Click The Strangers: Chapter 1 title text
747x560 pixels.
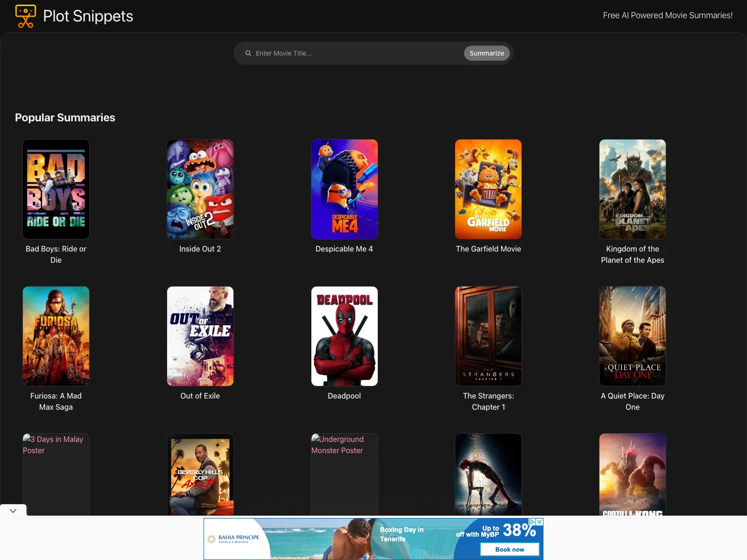pyautogui.click(x=488, y=401)
